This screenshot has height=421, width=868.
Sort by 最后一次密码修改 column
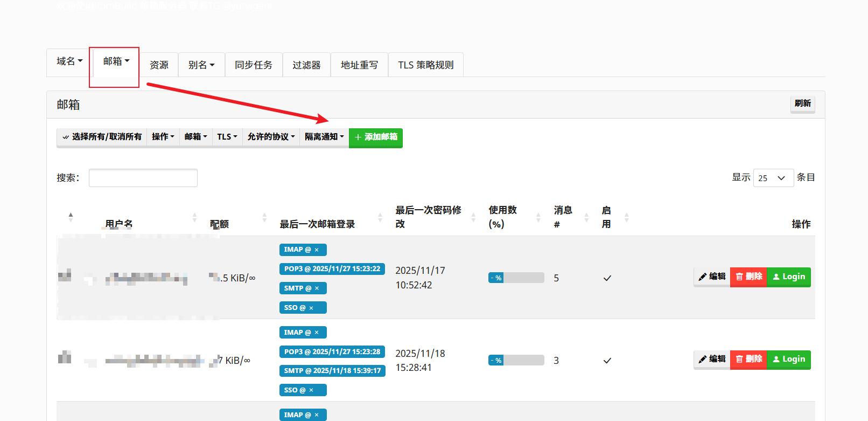click(429, 217)
